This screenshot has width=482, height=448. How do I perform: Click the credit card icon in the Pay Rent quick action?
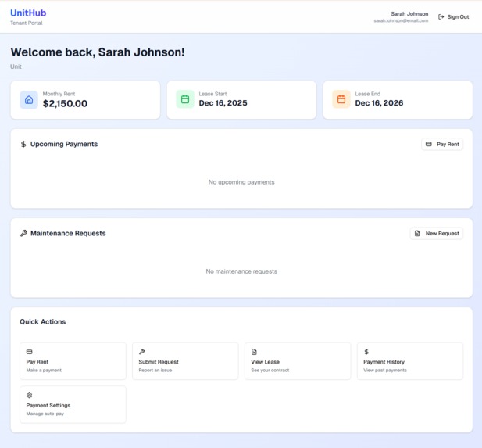pos(29,352)
